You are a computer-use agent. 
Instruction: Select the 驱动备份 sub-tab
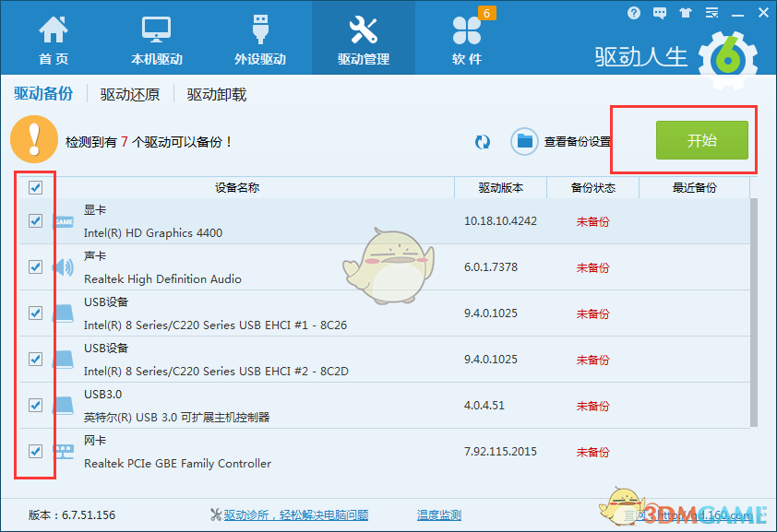pos(43,93)
